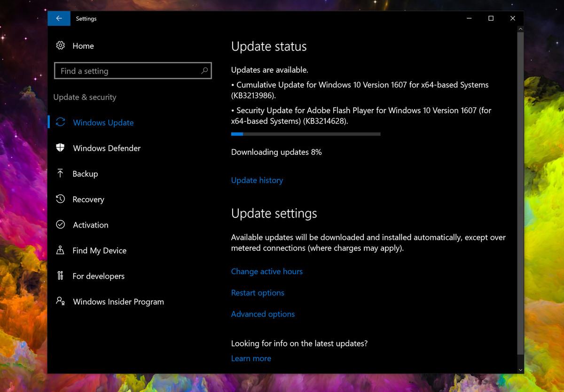
Task: Click the scrollbar down arrow
Action: [520, 370]
